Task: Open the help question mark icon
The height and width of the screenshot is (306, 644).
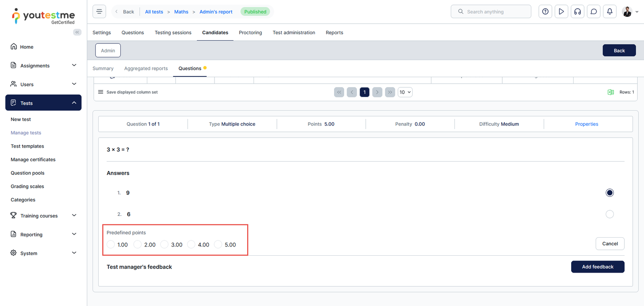Action: [x=545, y=12]
